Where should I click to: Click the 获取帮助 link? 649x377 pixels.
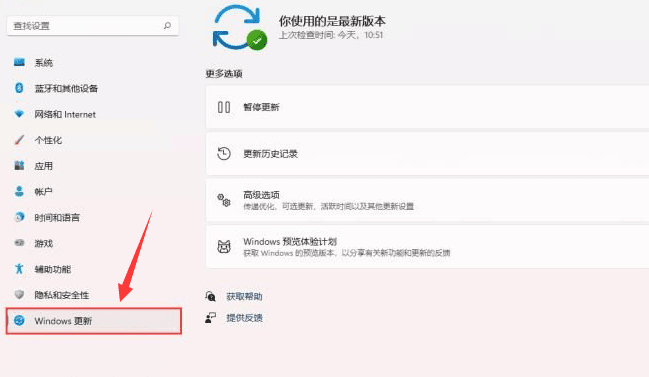click(x=244, y=296)
